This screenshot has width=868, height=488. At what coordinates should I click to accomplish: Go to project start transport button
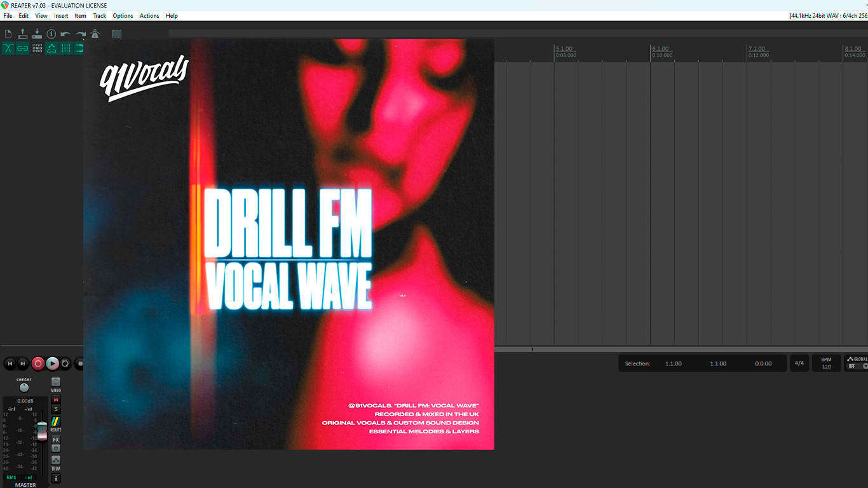10,363
